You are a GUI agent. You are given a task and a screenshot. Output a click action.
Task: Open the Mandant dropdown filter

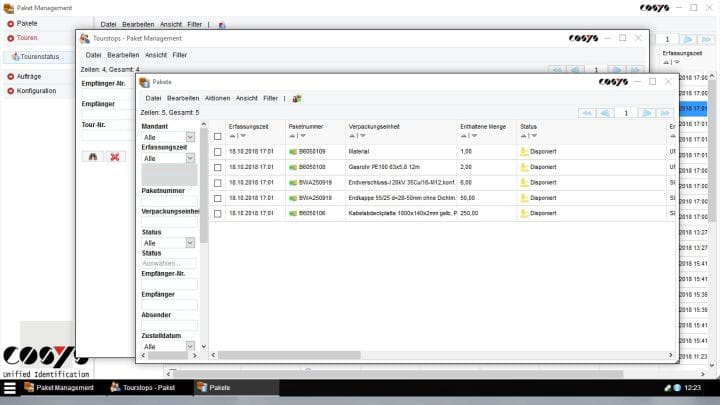pyautogui.click(x=190, y=137)
